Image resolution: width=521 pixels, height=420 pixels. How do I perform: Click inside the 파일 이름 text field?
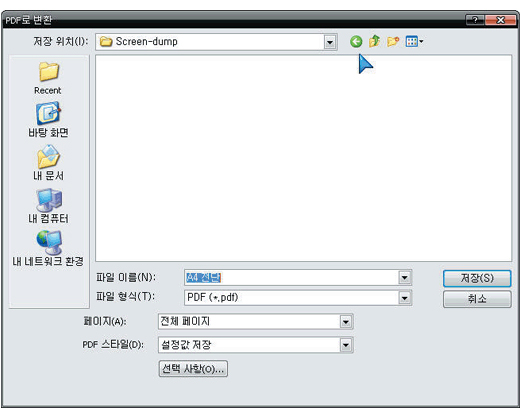click(x=292, y=278)
